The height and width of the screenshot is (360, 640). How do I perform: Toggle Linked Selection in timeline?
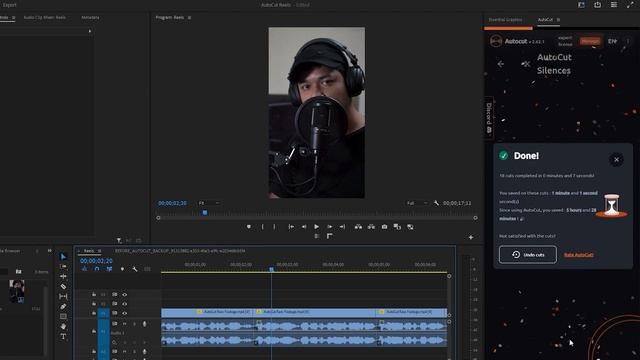(x=109, y=269)
